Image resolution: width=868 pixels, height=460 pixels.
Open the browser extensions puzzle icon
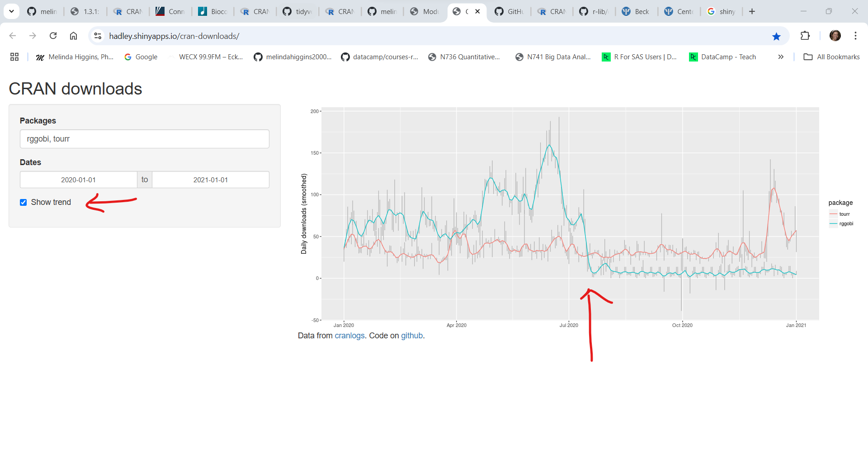[805, 36]
